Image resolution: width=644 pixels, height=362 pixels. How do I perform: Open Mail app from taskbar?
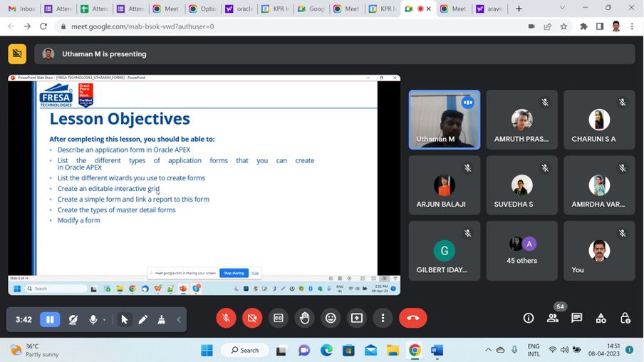pos(370,351)
